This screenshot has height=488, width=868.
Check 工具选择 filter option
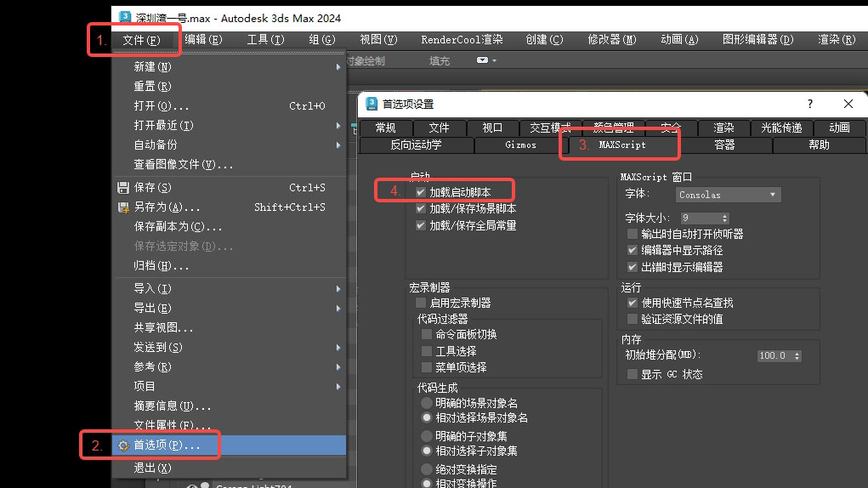[x=426, y=351]
